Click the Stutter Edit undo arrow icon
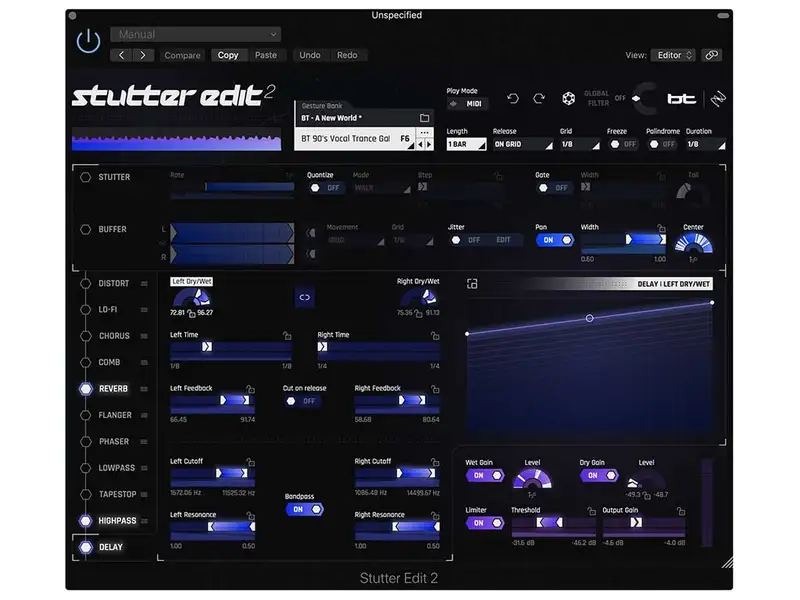This screenshot has width=800, height=600. 513,98
